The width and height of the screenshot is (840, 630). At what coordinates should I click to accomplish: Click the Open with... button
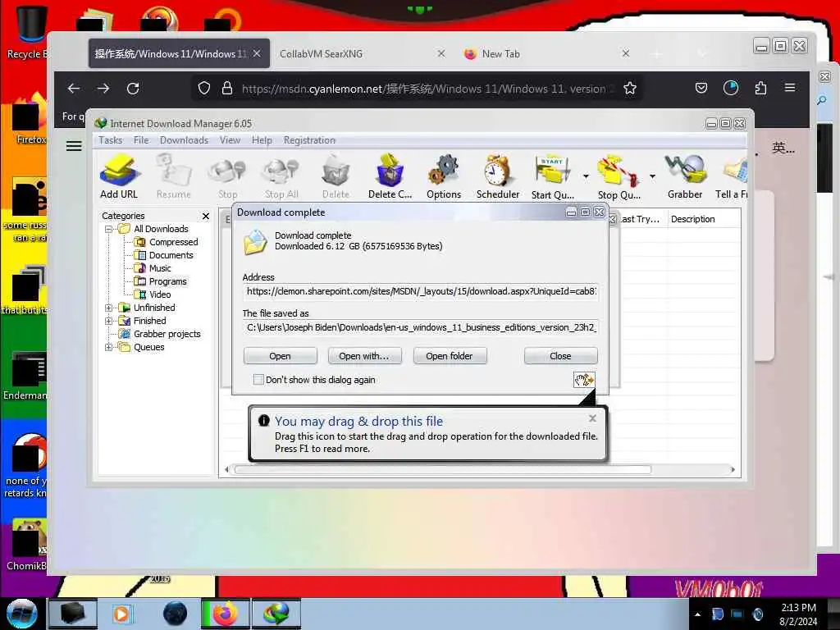point(364,356)
